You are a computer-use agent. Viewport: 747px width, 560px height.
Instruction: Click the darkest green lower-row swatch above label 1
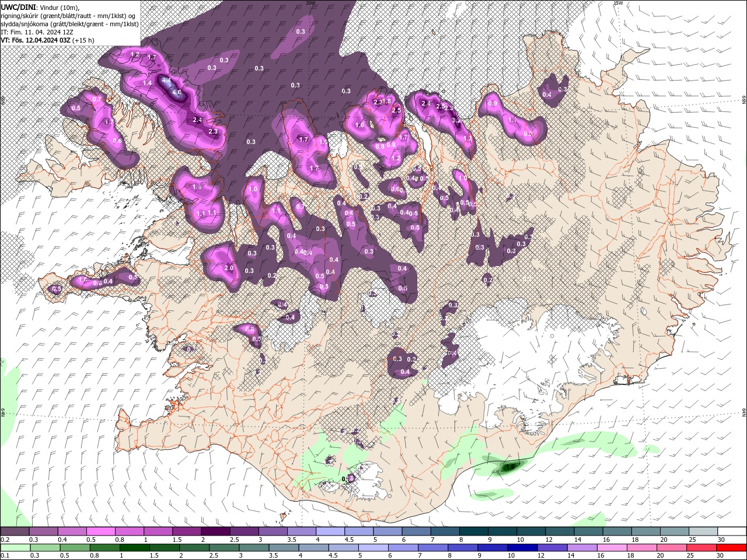pyautogui.click(x=135, y=548)
